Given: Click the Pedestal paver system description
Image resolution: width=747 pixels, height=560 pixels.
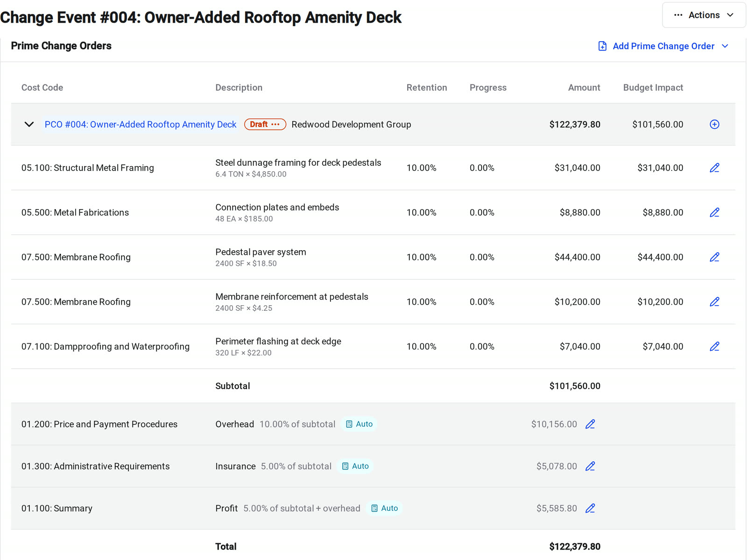Looking at the screenshot, I should [261, 252].
